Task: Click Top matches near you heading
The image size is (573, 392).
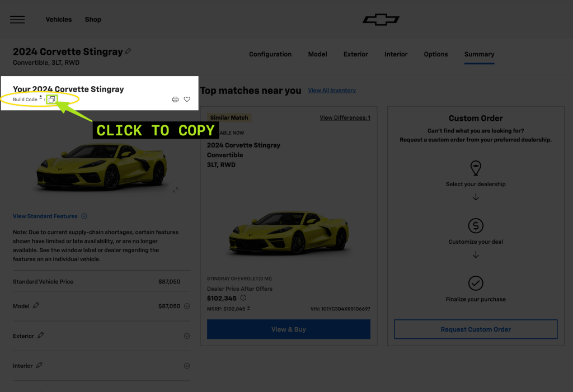Action: click(251, 91)
